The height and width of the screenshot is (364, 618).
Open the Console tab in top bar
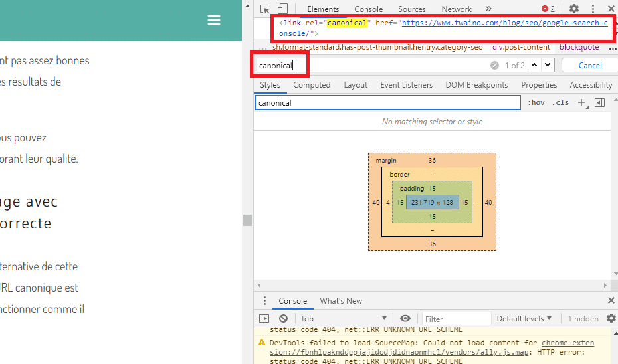(x=369, y=9)
